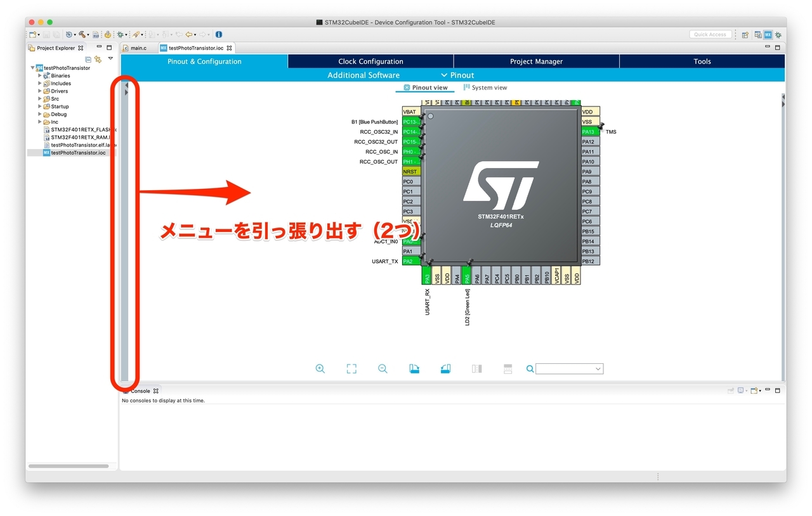Click the binary 010 toolbar icon
812x516 pixels.
pyautogui.click(x=96, y=35)
